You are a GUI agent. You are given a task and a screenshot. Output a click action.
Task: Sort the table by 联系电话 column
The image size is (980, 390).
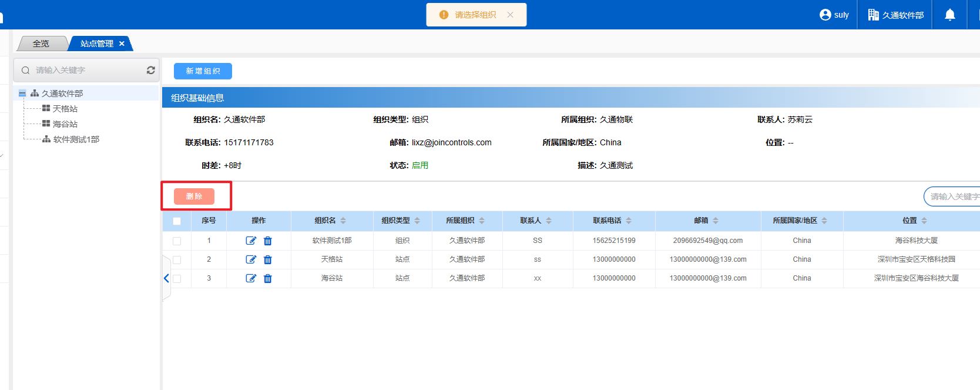click(629, 221)
